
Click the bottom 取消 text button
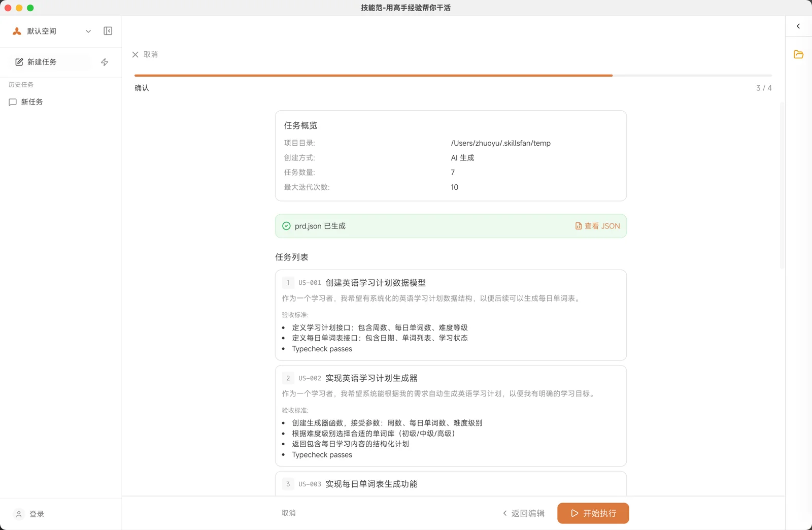[x=288, y=513]
